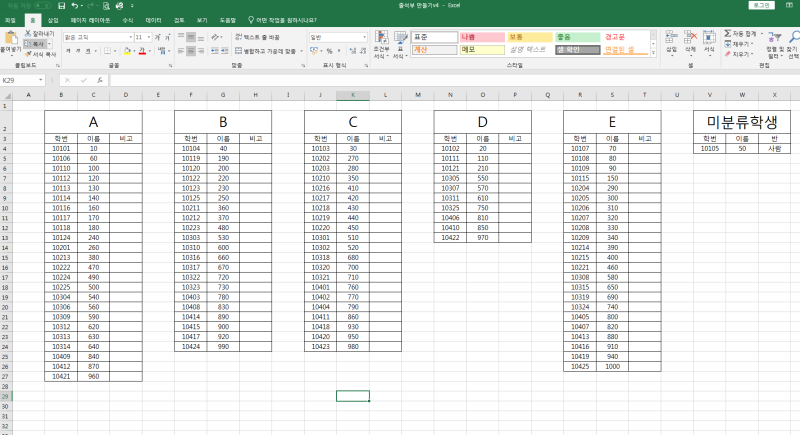Toggle align left
Image resolution: width=800 pixels, height=435 pixels.
click(181, 51)
